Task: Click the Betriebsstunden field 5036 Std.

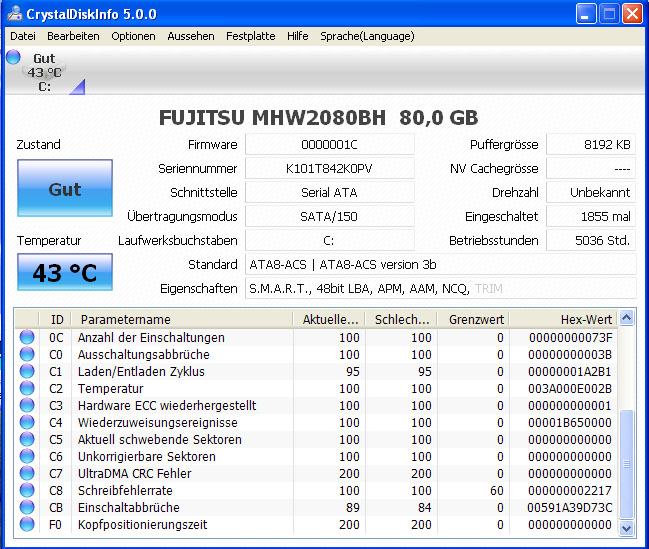Action: [591, 241]
